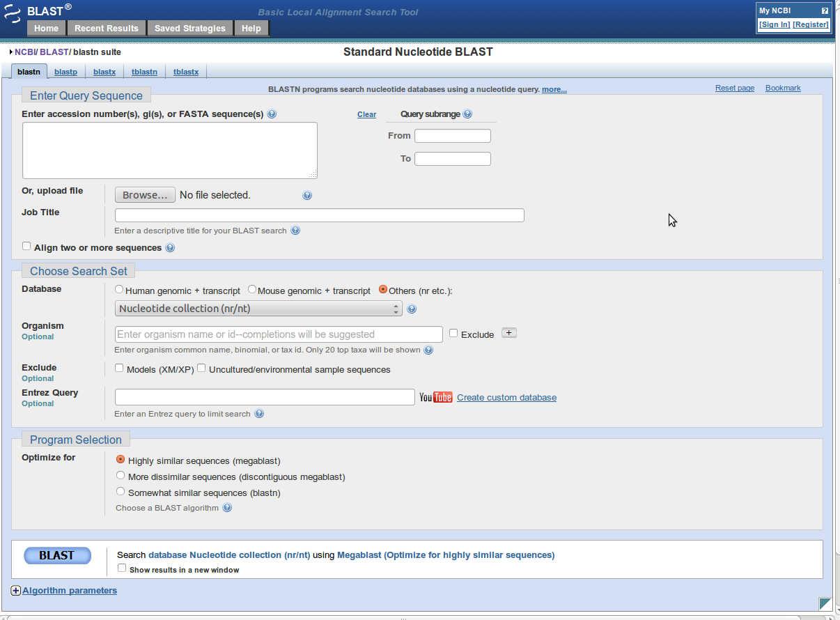Open the Help menu item
840x620 pixels.
(x=251, y=29)
